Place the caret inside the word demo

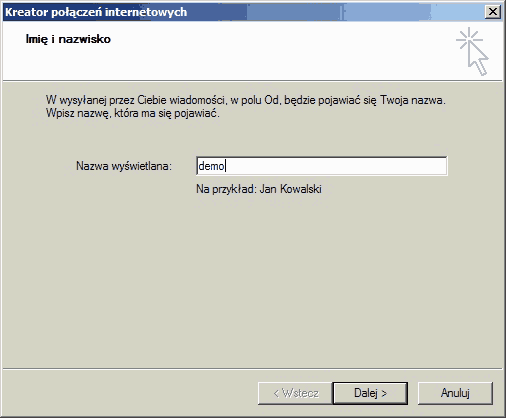point(211,166)
